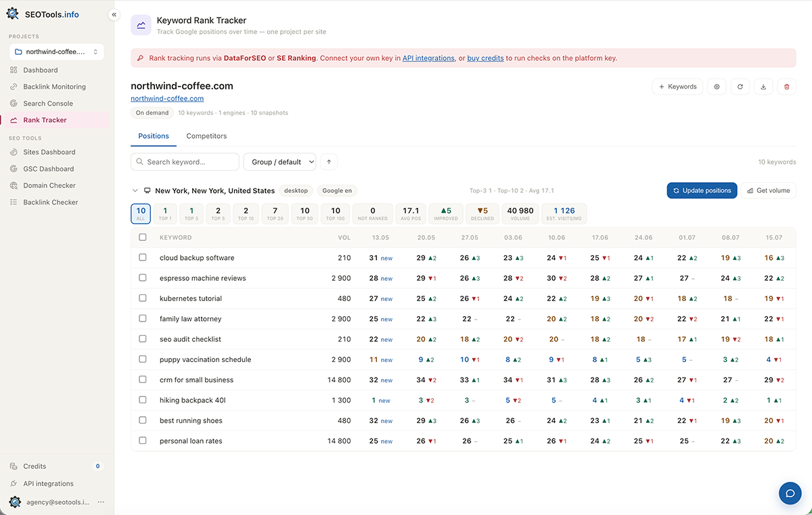Click the account avatar gear icon

click(x=15, y=501)
